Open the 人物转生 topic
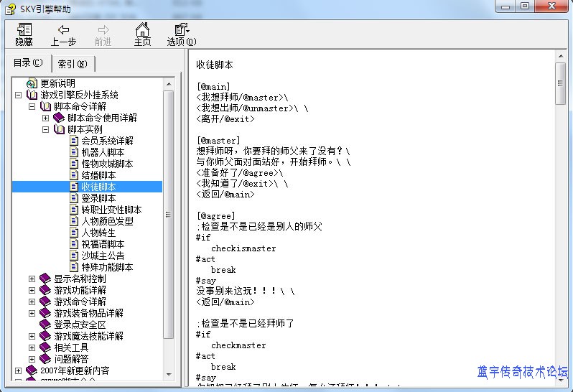573x392 pixels. [x=98, y=233]
